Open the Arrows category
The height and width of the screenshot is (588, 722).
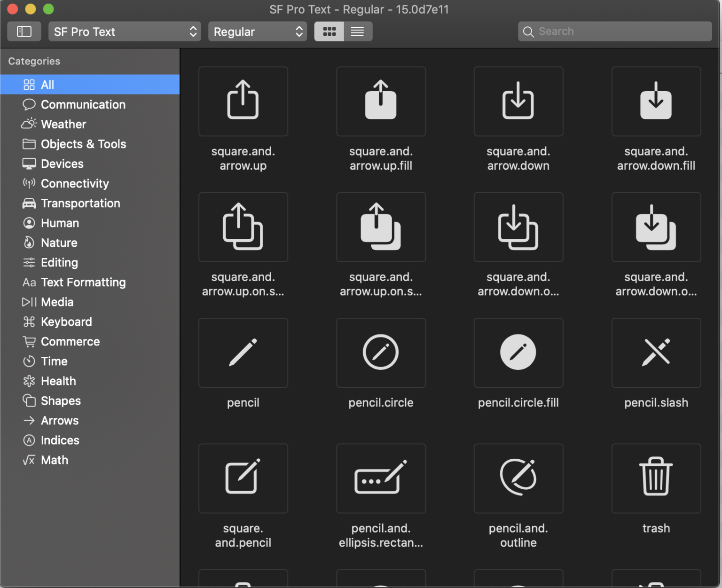90,420
